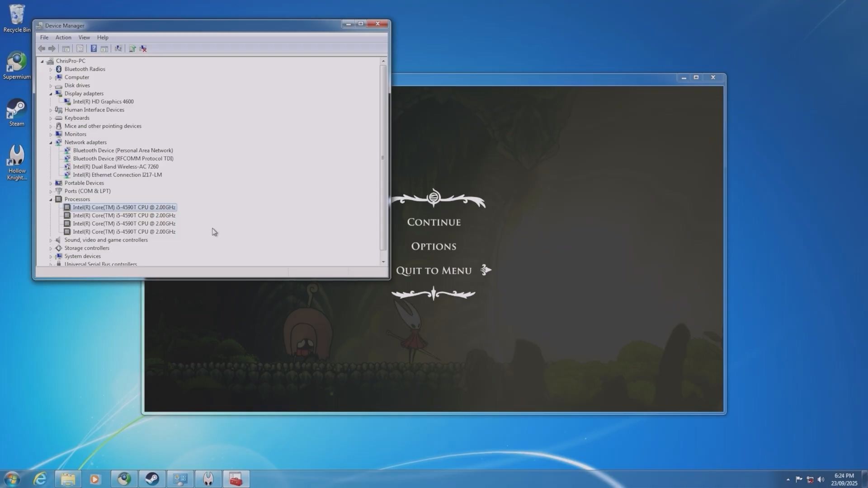The width and height of the screenshot is (868, 488).
Task: Click the Device Manager red toolbox taskbar button
Action: point(236,479)
